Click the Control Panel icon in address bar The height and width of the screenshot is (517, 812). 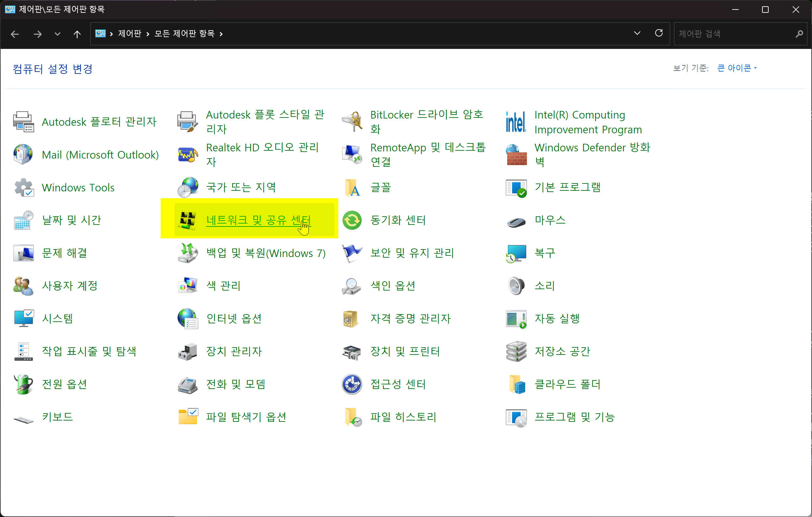click(x=100, y=34)
